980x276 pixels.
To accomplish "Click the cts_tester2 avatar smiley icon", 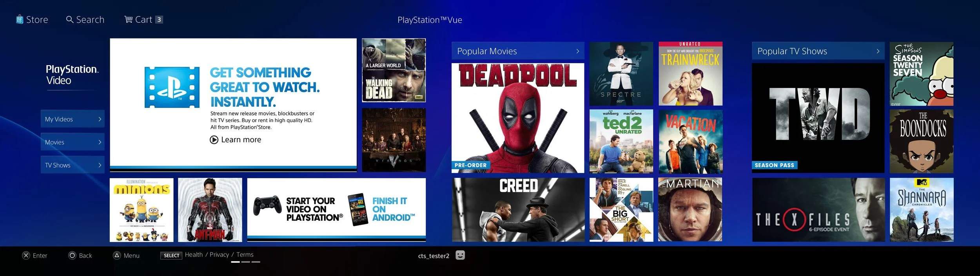I will coord(460,255).
